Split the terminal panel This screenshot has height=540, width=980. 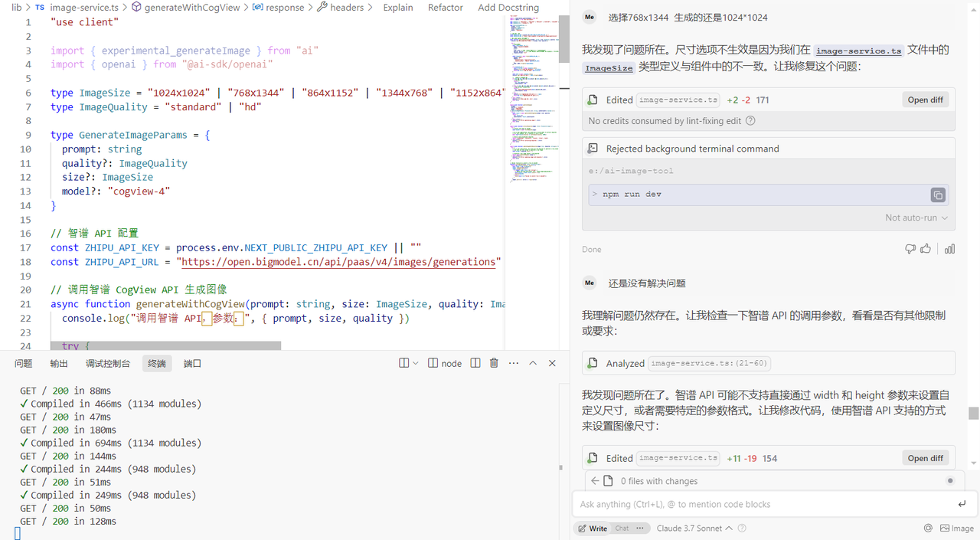click(x=475, y=363)
